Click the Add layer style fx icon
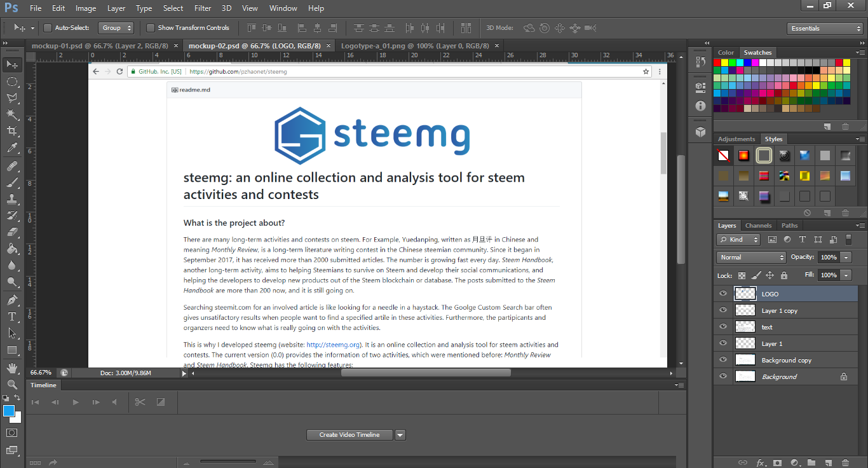The width and height of the screenshot is (868, 468). 760,462
